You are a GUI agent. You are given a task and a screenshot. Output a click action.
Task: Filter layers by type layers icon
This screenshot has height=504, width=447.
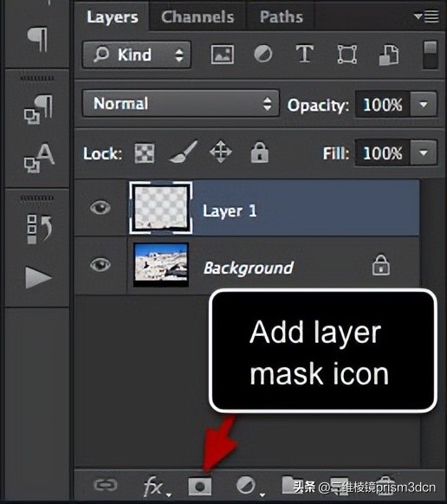[304, 54]
